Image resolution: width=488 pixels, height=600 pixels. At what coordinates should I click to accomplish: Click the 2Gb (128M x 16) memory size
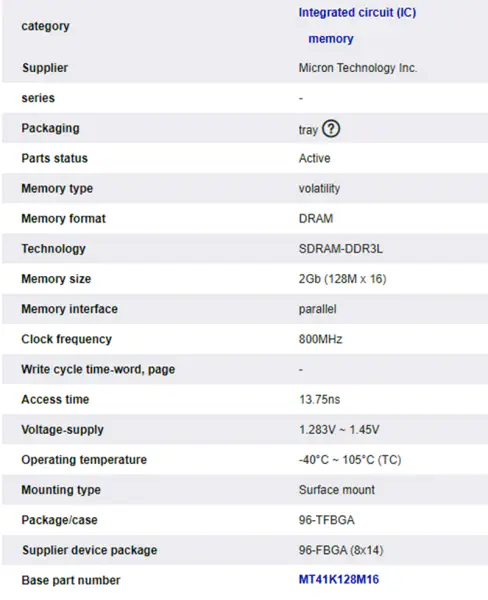[x=343, y=279]
